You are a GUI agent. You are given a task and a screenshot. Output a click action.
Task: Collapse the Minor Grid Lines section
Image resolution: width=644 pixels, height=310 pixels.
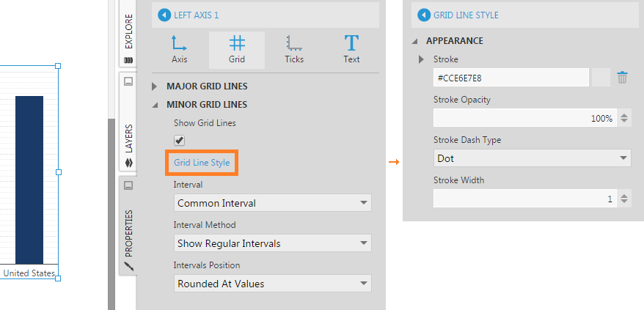pyautogui.click(x=155, y=105)
